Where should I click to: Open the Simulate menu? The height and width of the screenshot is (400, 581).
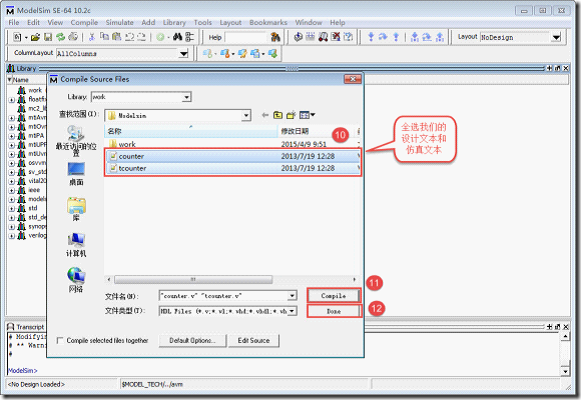click(x=119, y=23)
